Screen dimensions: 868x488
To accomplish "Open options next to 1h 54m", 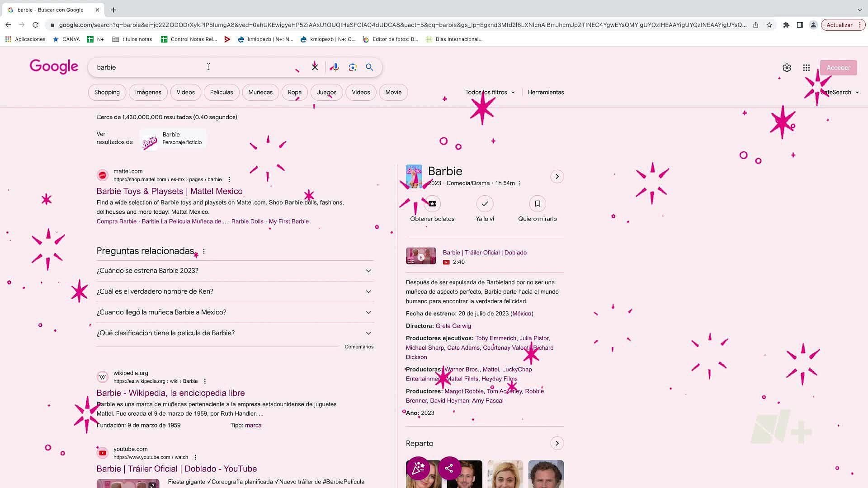I will (519, 183).
